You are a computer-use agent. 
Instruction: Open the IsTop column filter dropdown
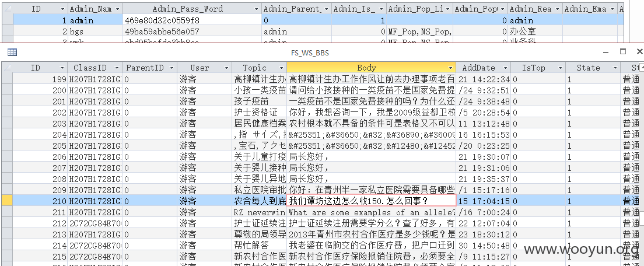[x=560, y=68]
